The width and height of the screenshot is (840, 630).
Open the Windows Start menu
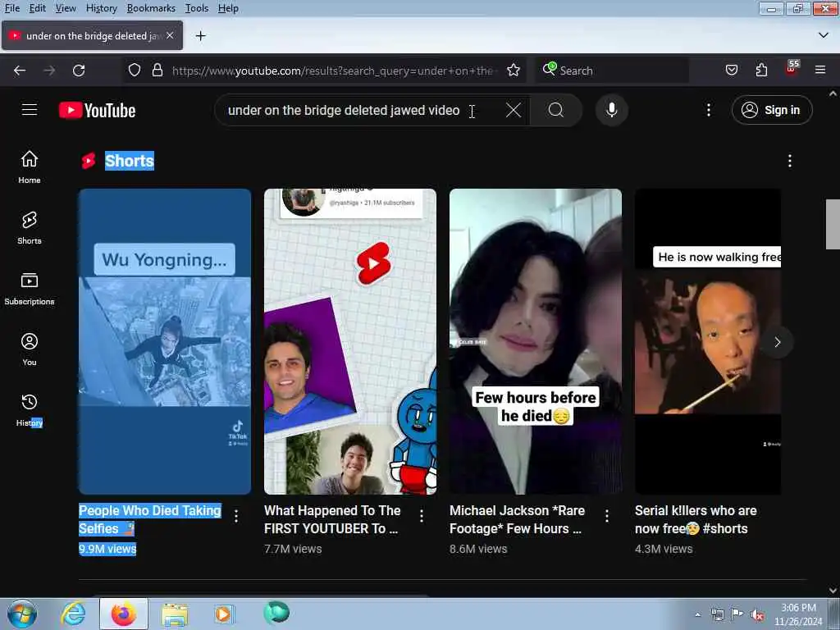click(x=22, y=614)
